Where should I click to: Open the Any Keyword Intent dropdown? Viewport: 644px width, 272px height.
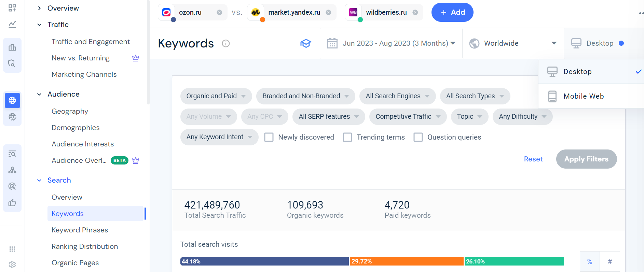click(x=219, y=137)
